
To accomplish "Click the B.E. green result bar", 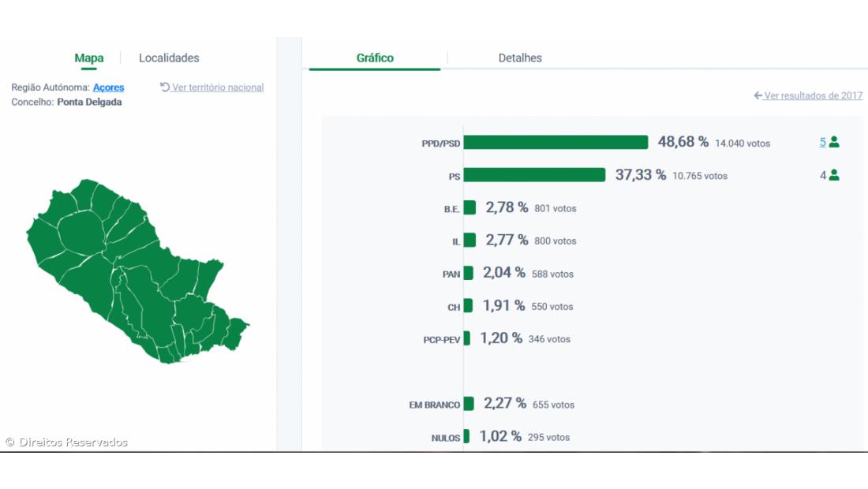I will coord(470,207).
